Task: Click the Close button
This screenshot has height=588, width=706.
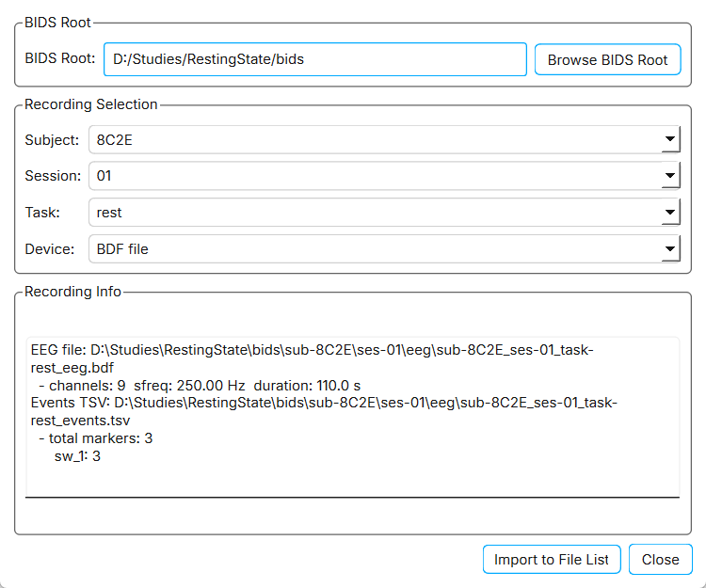Action: point(660,559)
